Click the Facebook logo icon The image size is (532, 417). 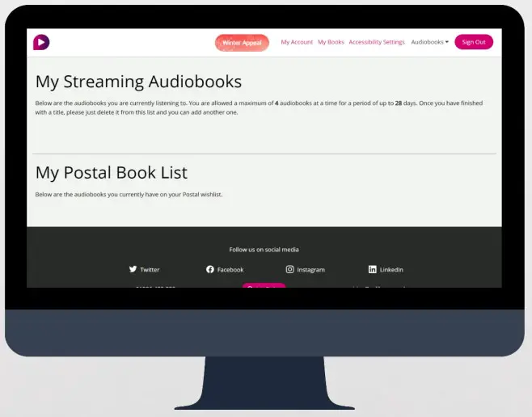click(x=210, y=269)
